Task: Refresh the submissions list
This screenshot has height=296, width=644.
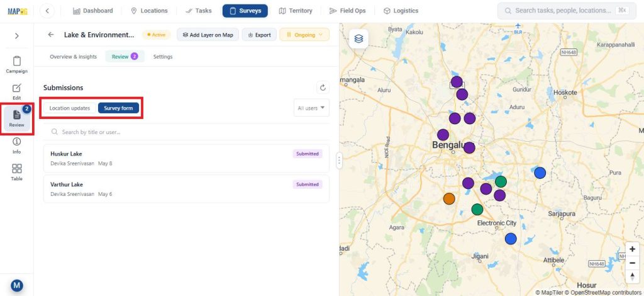Action: 323,87
